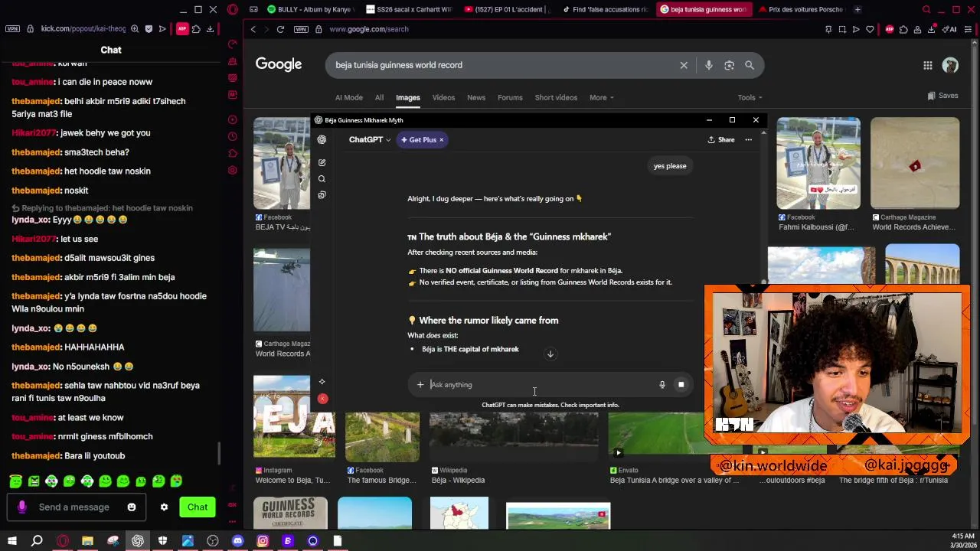Screen dimensions: 980x551
Task: Click Windows Start button
Action: point(11,541)
